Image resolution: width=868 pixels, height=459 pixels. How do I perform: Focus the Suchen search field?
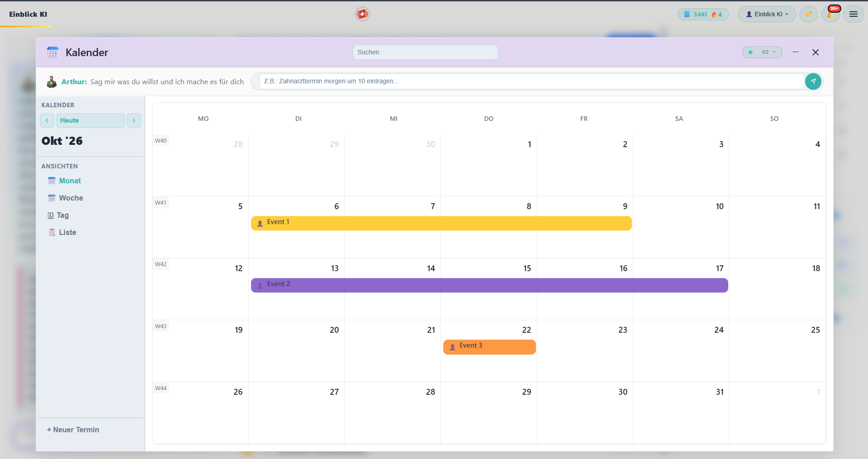[x=425, y=52]
